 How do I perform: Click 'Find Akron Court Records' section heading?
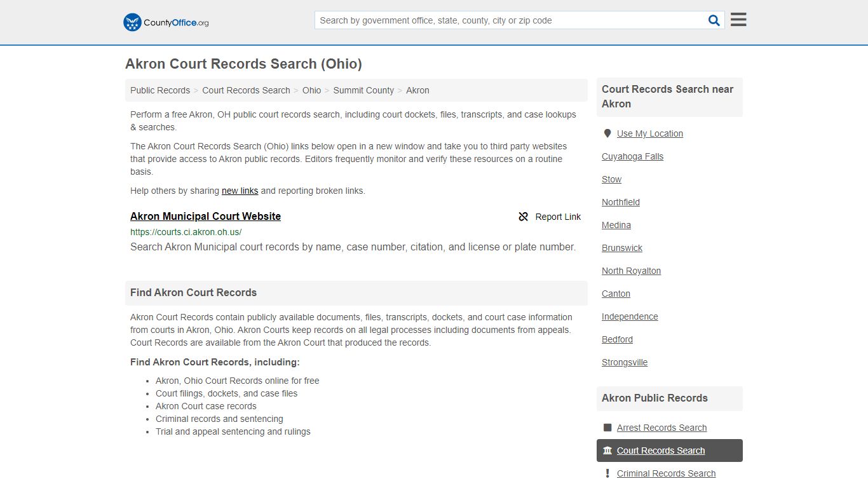tap(193, 293)
